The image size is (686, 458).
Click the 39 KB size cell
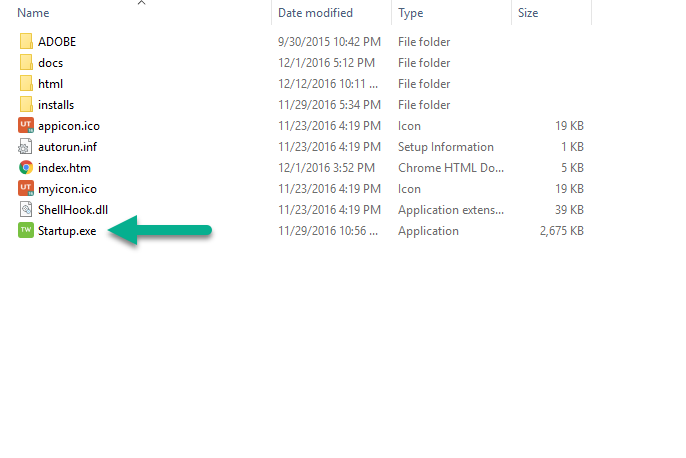tap(569, 210)
